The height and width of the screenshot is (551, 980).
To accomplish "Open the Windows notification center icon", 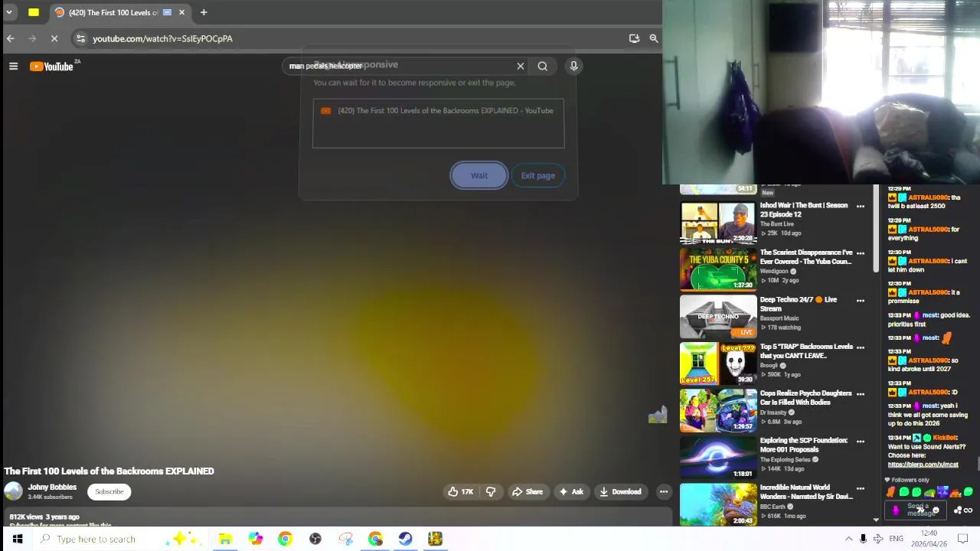I will pos(963,539).
